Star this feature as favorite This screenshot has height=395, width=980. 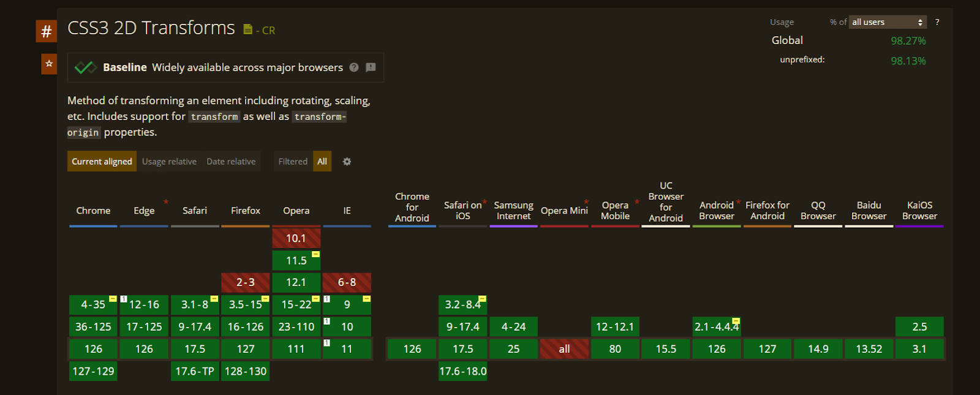[x=49, y=64]
